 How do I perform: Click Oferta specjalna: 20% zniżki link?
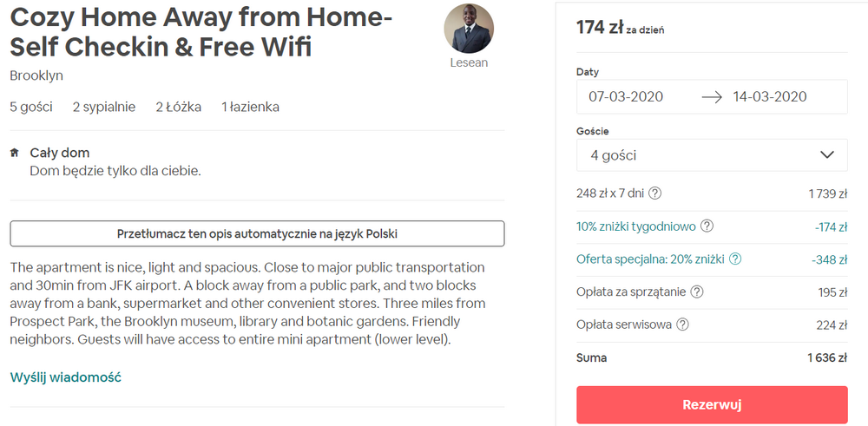tap(651, 259)
